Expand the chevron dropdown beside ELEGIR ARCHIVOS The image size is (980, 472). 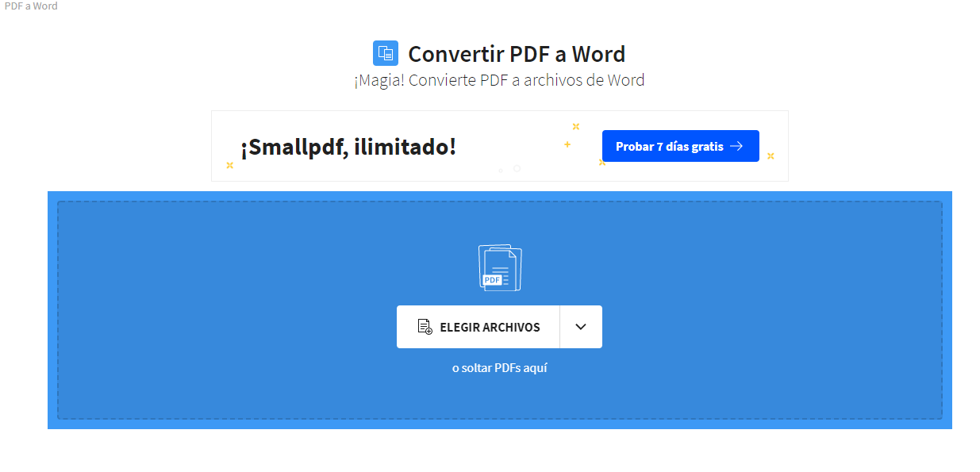(581, 327)
